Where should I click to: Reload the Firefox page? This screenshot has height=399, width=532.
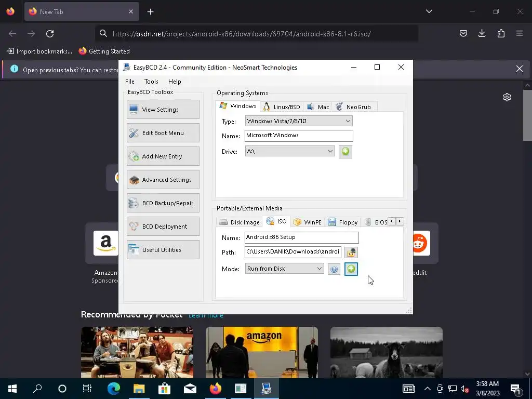click(x=50, y=34)
